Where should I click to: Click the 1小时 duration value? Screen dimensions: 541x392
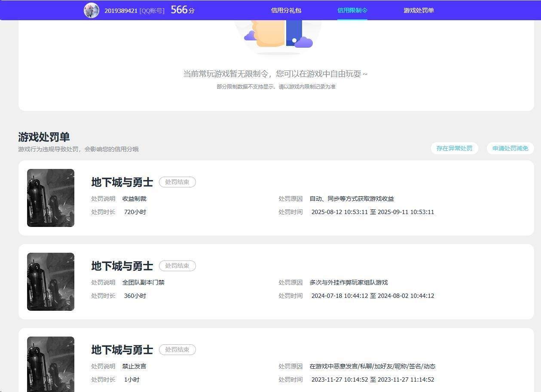pyautogui.click(x=131, y=380)
